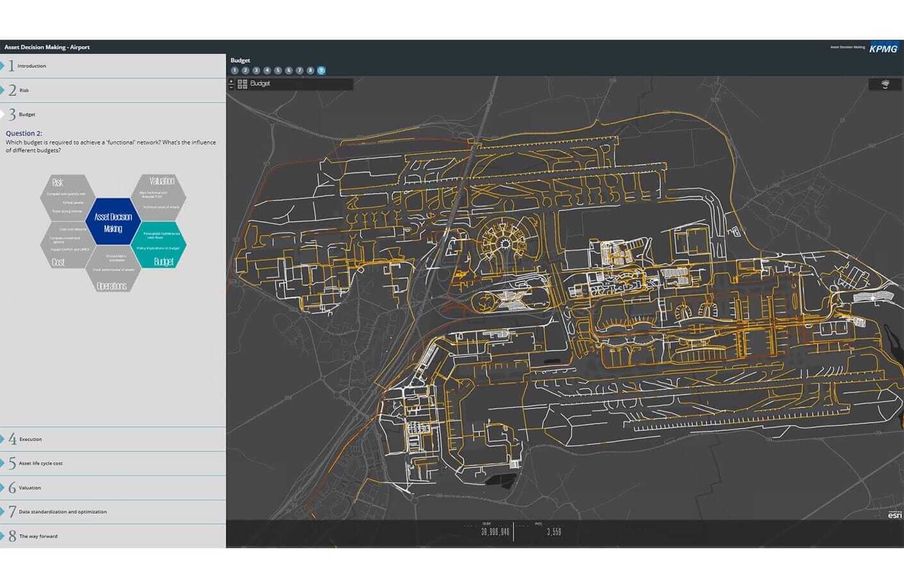Click the Question 2 heading
904x588 pixels.
[24, 133]
